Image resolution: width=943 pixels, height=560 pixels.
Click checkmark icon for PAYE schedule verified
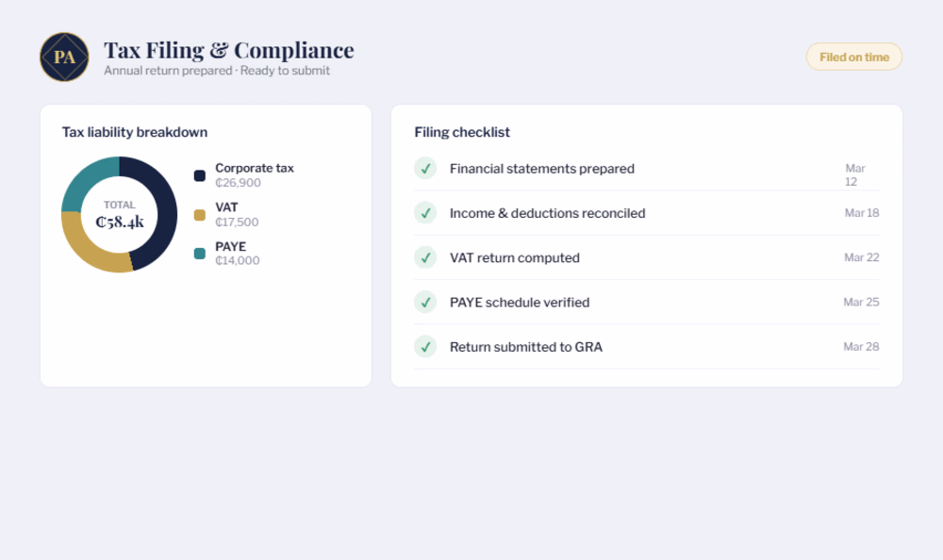coord(425,302)
